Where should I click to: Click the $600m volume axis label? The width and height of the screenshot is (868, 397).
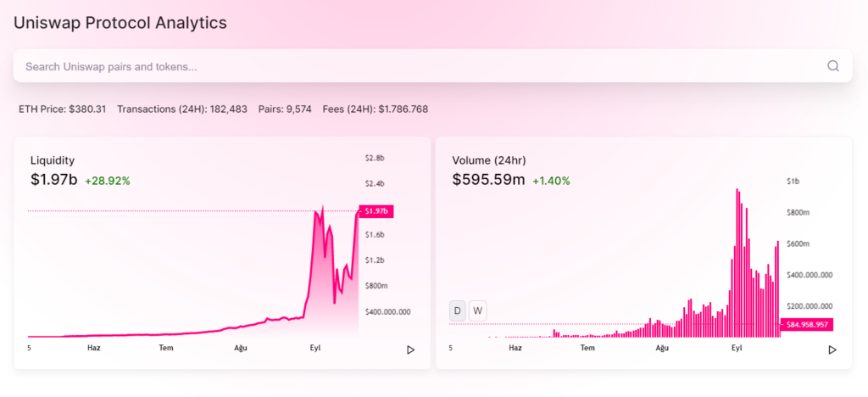click(x=798, y=243)
